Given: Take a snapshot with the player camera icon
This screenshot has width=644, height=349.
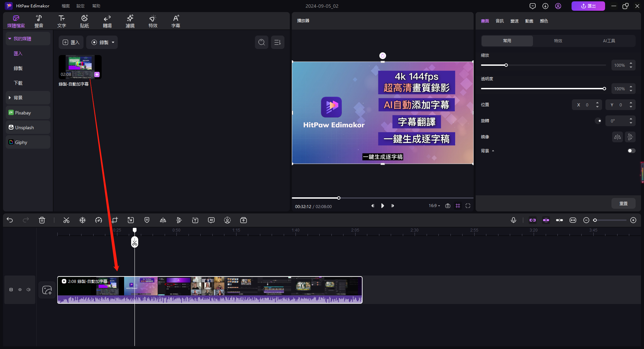Looking at the screenshot, I should click(x=448, y=206).
